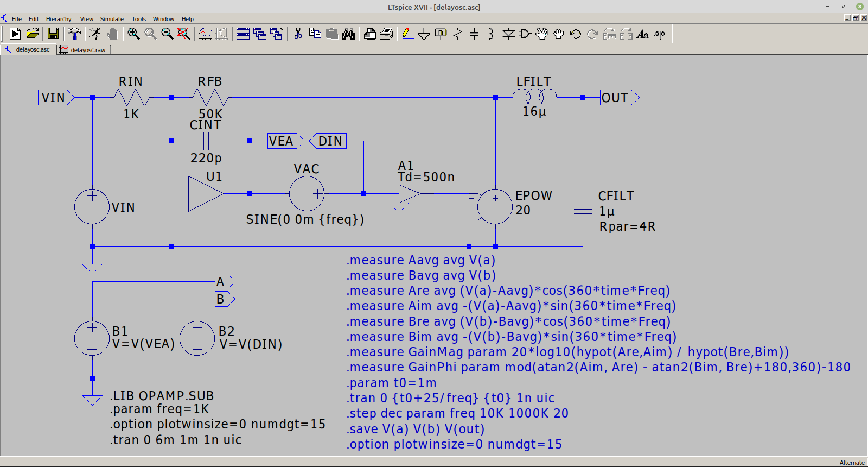The image size is (868, 467).
Task: Select the move hand tool
Action: pyautogui.click(x=542, y=34)
